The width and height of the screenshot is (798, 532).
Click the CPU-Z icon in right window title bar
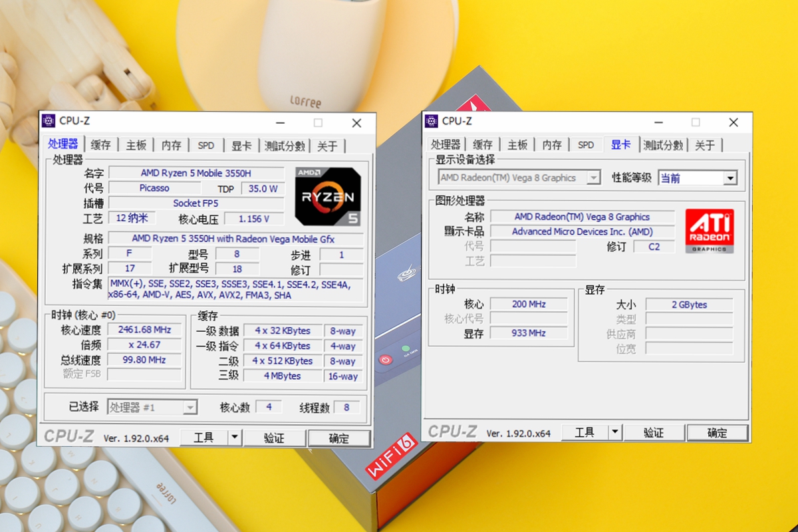(x=430, y=122)
